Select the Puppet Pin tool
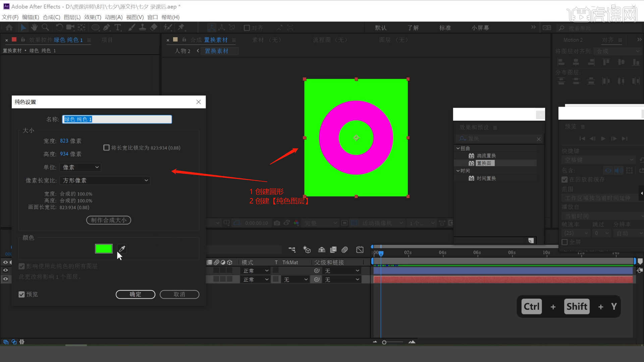This screenshot has height=362, width=644. [181, 27]
